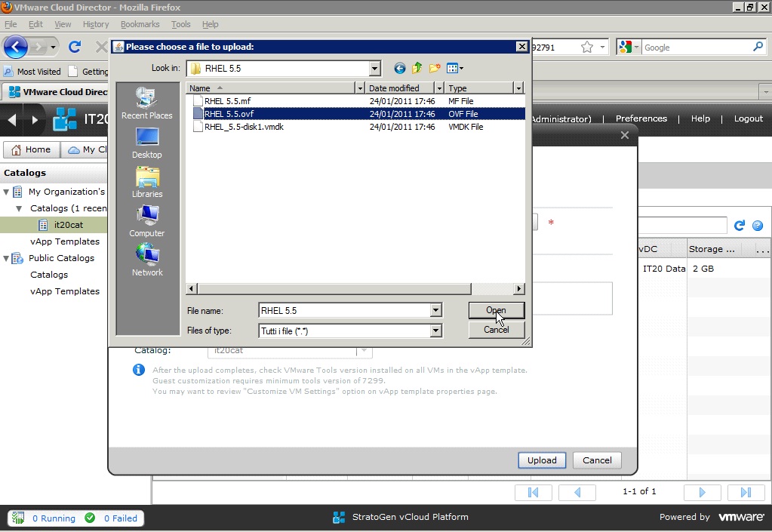Click Help link in vCloud header
The width and height of the screenshot is (772, 532).
click(x=700, y=118)
